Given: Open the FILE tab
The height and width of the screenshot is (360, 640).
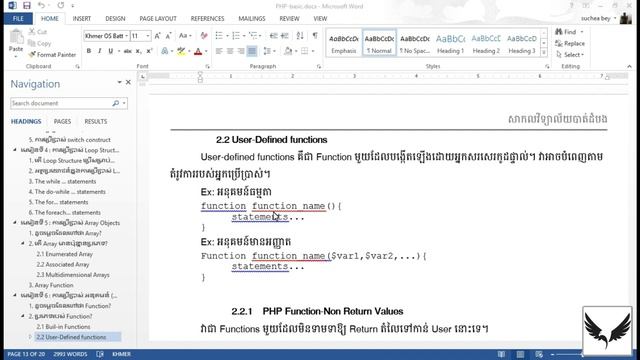Looking at the screenshot, I should click(18, 19).
